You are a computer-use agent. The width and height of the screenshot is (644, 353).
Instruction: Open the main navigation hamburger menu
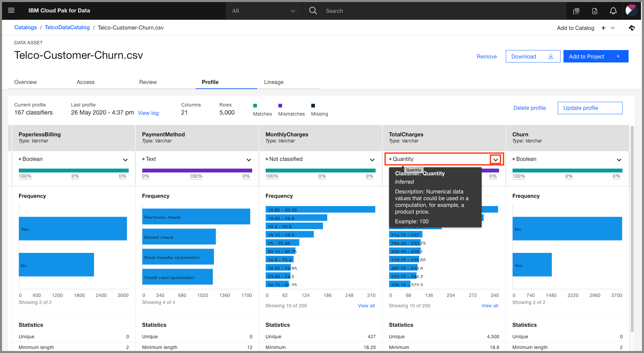pyautogui.click(x=11, y=10)
